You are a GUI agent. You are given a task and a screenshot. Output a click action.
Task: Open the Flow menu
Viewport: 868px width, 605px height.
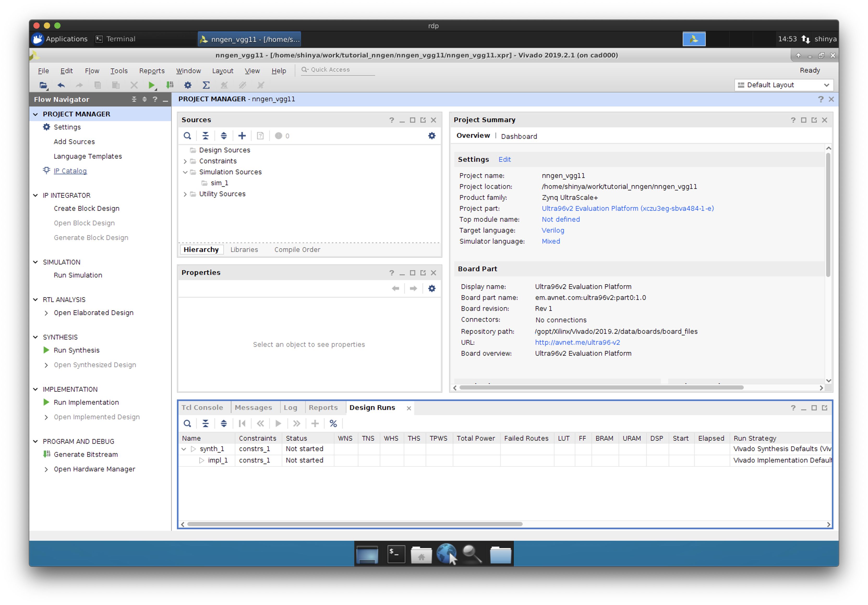click(92, 71)
